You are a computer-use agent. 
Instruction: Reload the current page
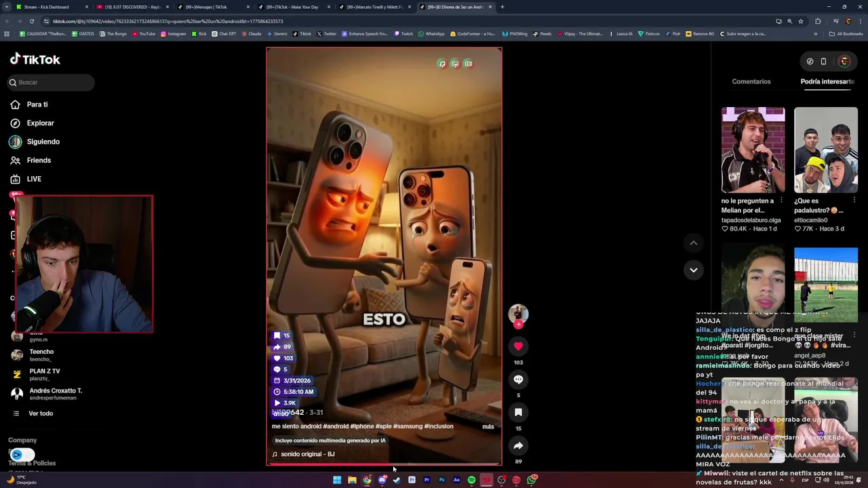click(x=31, y=21)
